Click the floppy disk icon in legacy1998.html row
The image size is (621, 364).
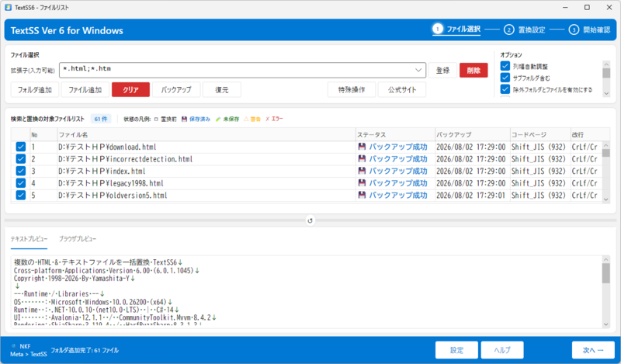point(362,182)
